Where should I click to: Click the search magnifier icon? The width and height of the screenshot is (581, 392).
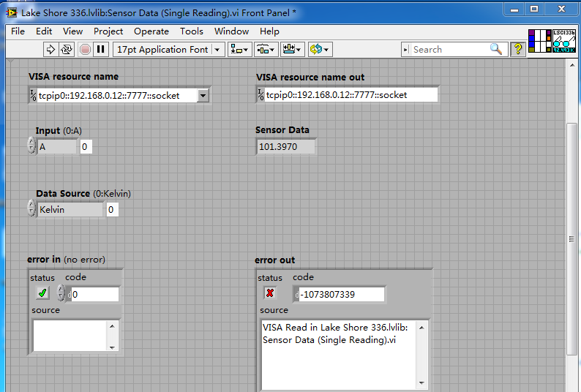(x=496, y=49)
